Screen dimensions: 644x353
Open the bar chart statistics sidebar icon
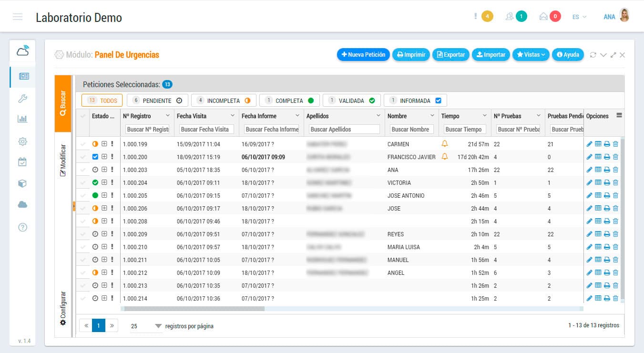coord(22,119)
